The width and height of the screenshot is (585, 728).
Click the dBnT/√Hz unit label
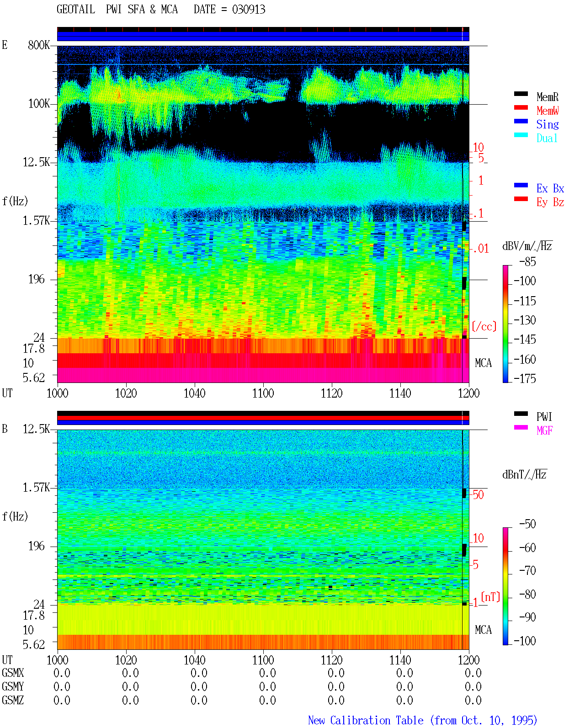click(x=525, y=474)
